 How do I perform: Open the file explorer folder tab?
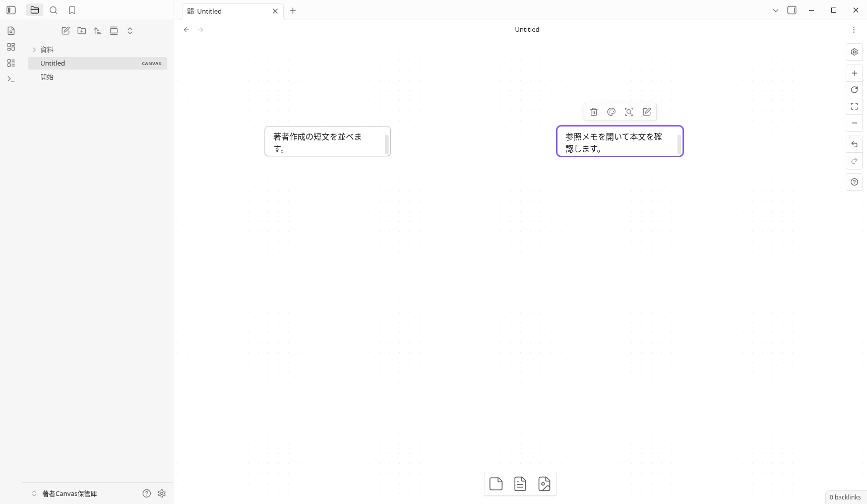[x=35, y=10]
